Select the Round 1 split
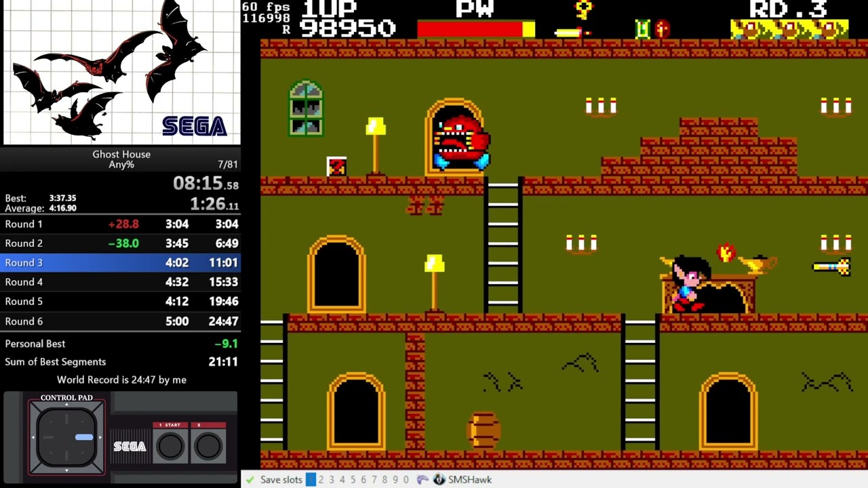The image size is (868, 488). tap(121, 224)
